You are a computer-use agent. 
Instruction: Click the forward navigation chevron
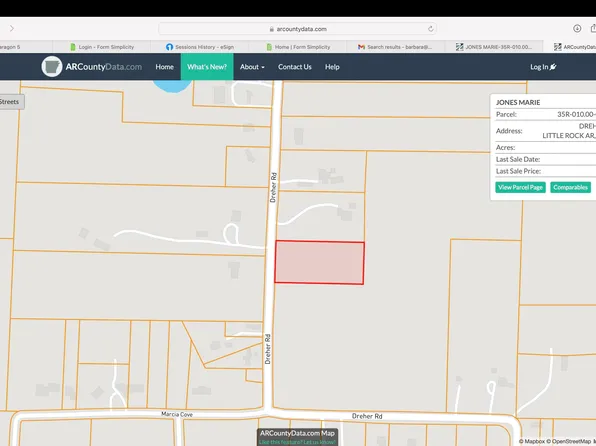(x=12, y=29)
